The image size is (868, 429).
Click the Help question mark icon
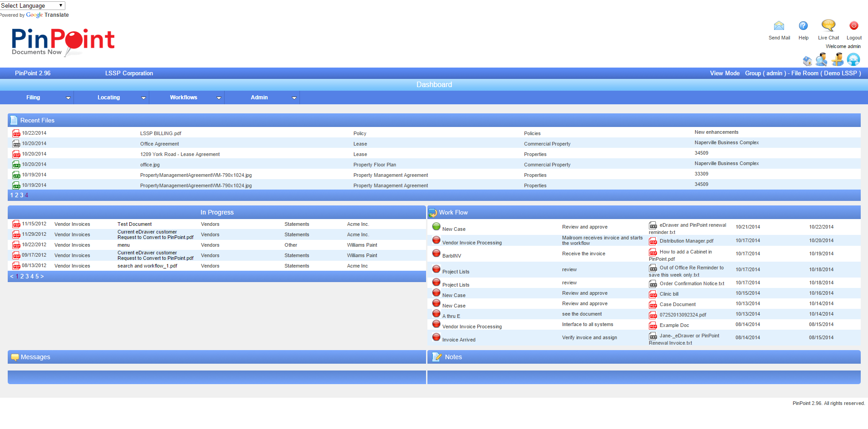click(x=803, y=26)
